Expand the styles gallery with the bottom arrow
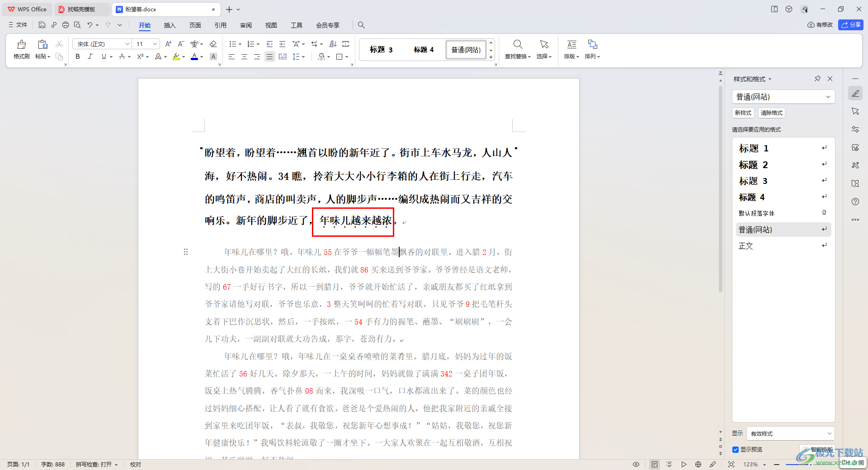Screen dimensions: 868x470 [491, 57]
